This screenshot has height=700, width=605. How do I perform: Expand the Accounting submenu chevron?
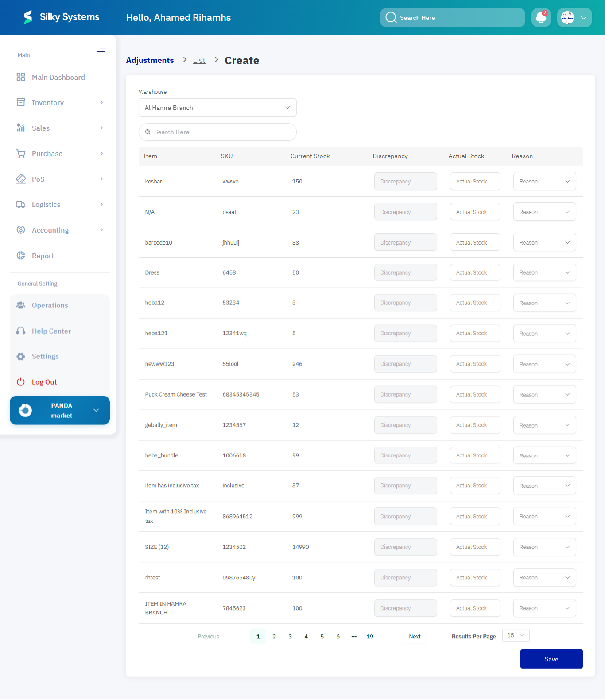pyautogui.click(x=101, y=229)
